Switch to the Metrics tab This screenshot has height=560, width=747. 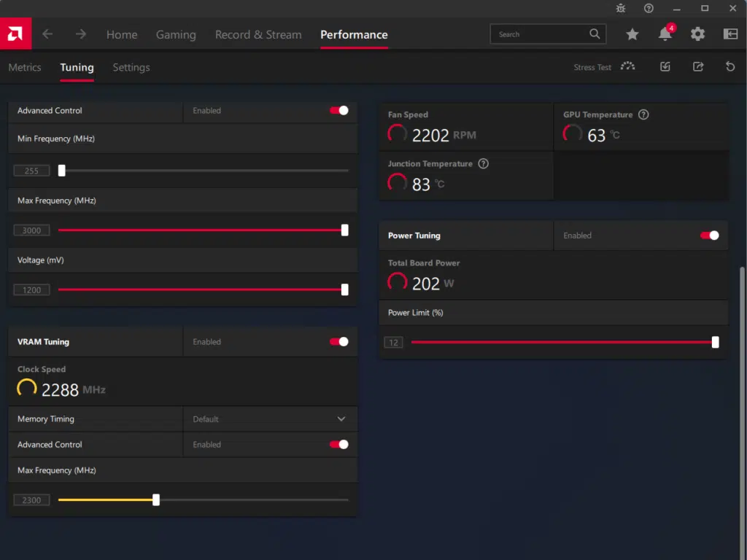(x=24, y=67)
